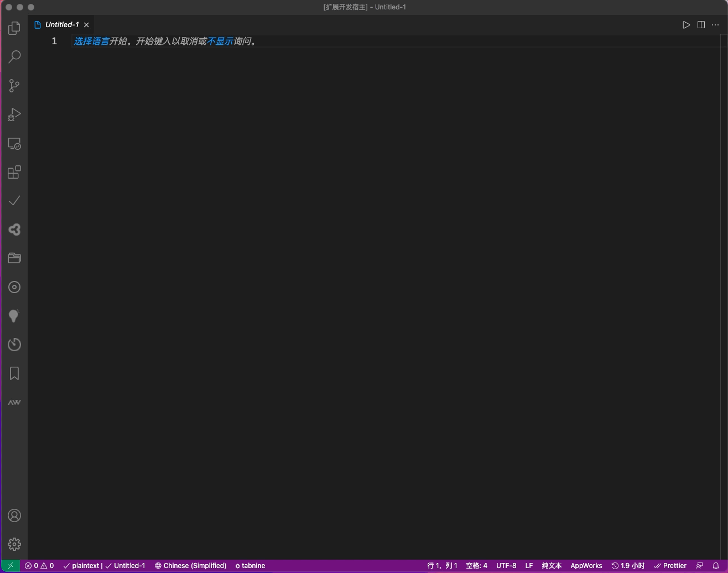The image size is (728, 573).
Task: Click the plaintext linter status item
Action: (83, 566)
